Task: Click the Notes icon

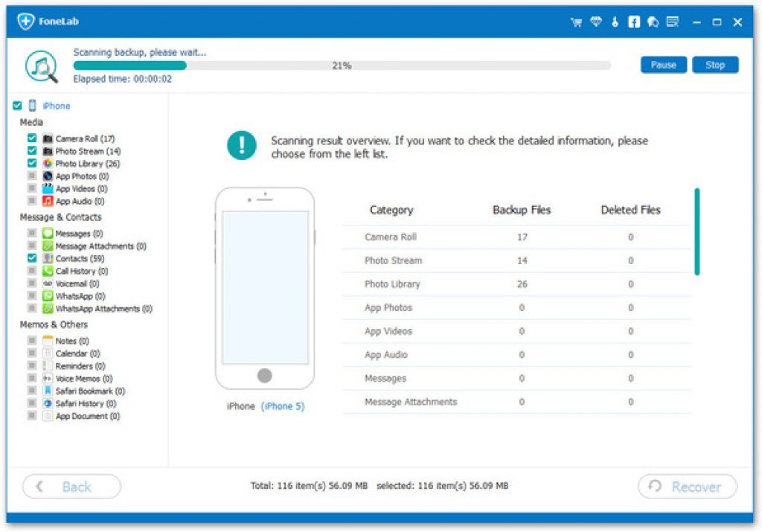Action: click(x=48, y=341)
